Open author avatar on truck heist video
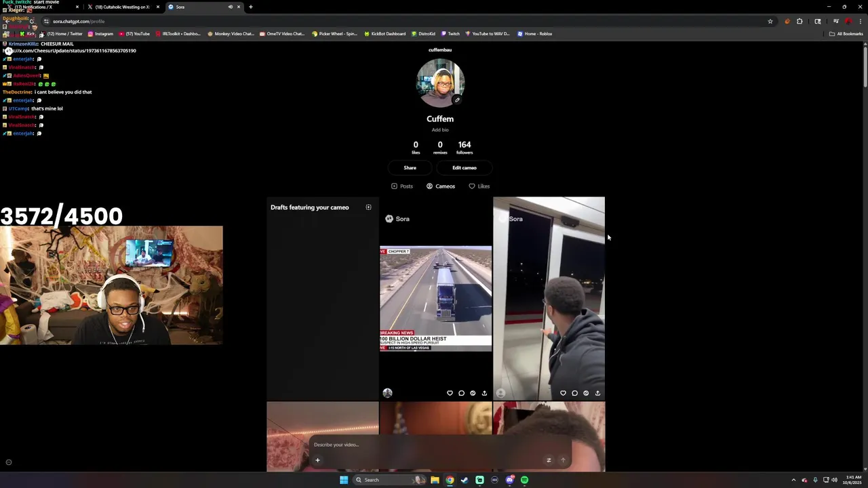Screen dimensions: 868x488 (387, 393)
